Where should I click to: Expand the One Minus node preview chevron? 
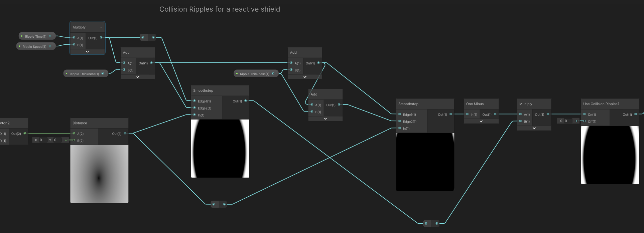point(481,122)
